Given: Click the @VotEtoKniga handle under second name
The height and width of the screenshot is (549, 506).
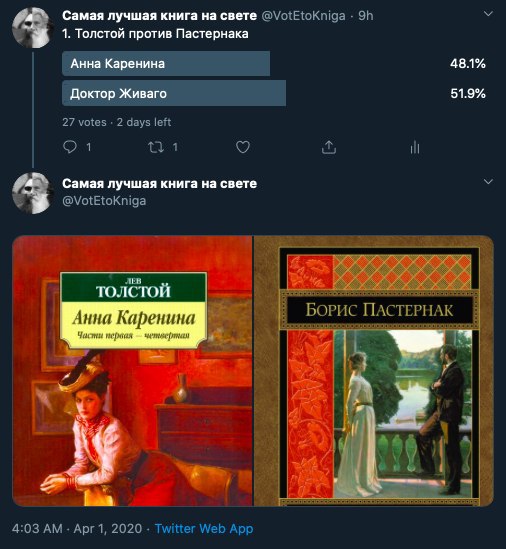Looking at the screenshot, I should coord(104,201).
